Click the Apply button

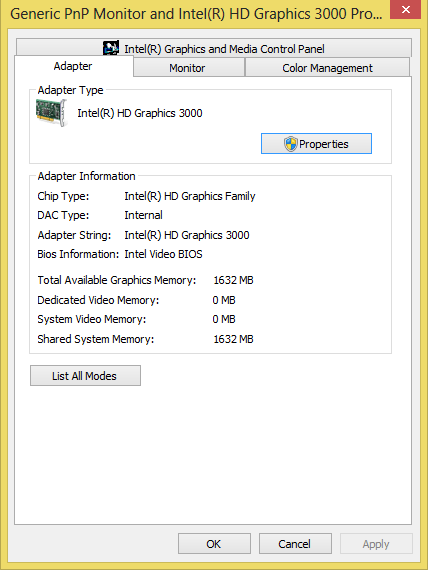pos(376,544)
